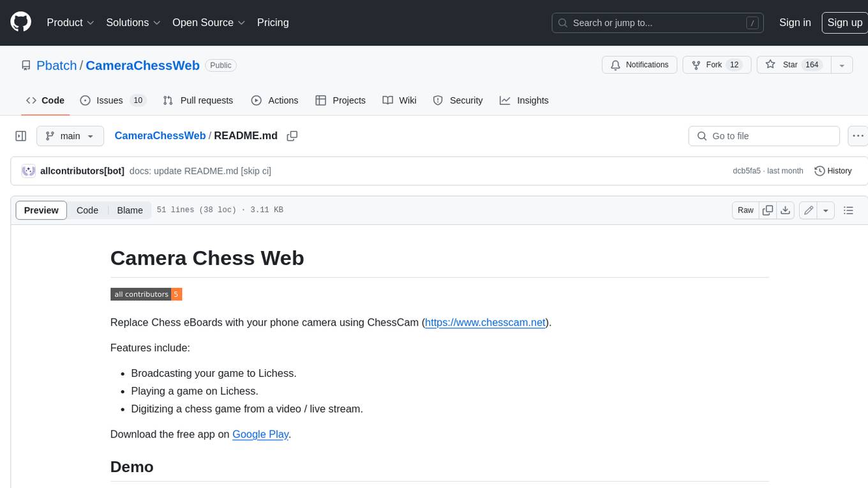Copy raw file contents
This screenshot has width=868, height=488.
click(x=768, y=210)
